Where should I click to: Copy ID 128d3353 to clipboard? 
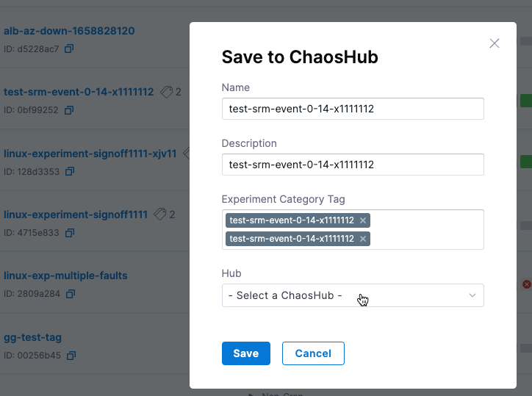[x=69, y=171]
